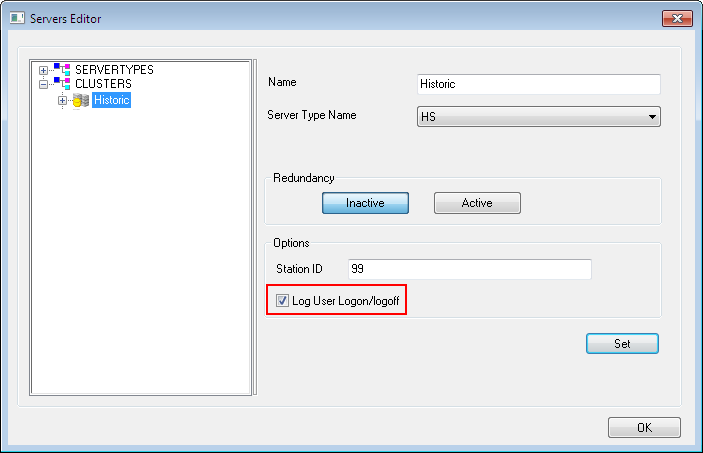Expand the SERVERTYPES tree node
The height and width of the screenshot is (453, 703).
(43, 70)
